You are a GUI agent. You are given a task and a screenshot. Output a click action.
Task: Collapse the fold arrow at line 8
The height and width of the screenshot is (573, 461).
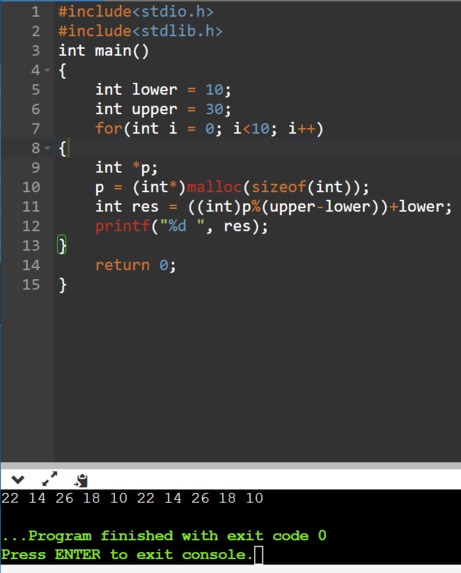tap(47, 148)
